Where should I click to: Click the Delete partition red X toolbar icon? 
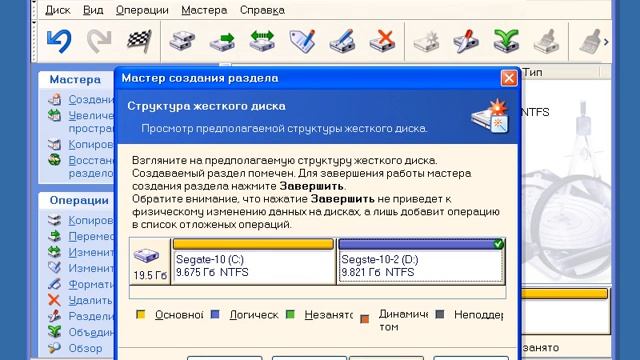click(382, 41)
